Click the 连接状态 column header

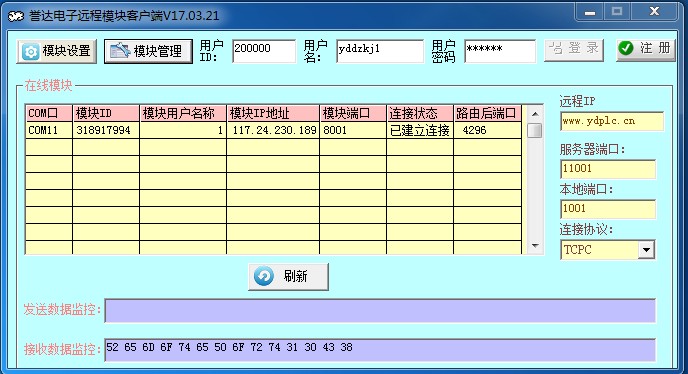pyautogui.click(x=419, y=113)
